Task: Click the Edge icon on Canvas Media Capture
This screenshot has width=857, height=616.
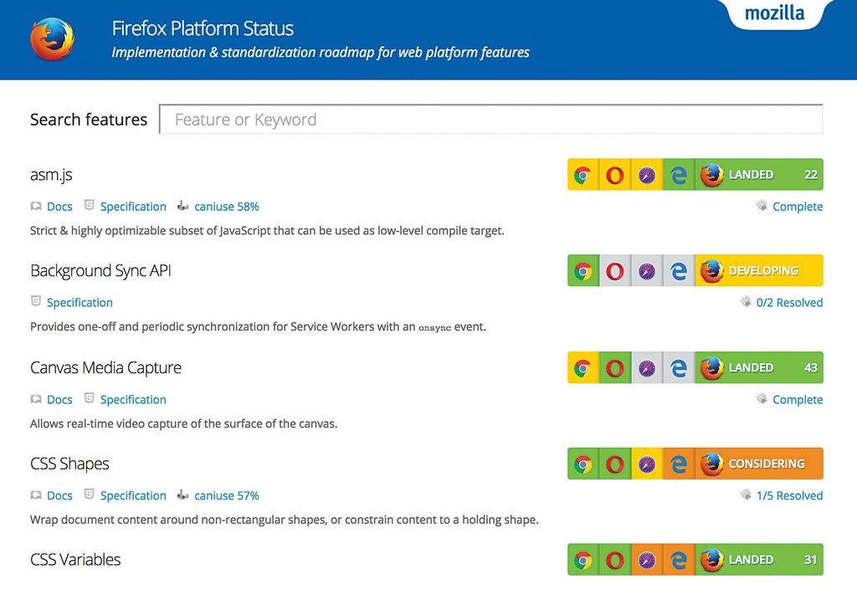Action: click(x=679, y=367)
